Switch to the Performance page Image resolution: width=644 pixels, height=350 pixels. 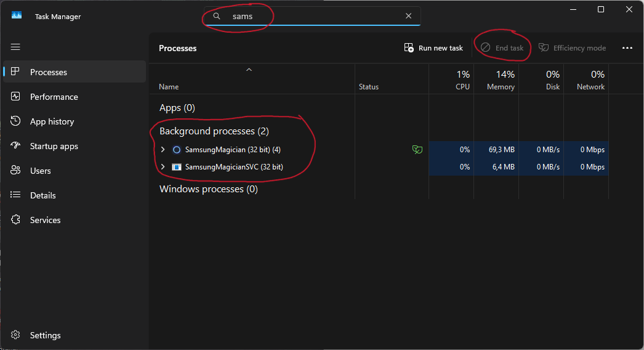coord(74,97)
